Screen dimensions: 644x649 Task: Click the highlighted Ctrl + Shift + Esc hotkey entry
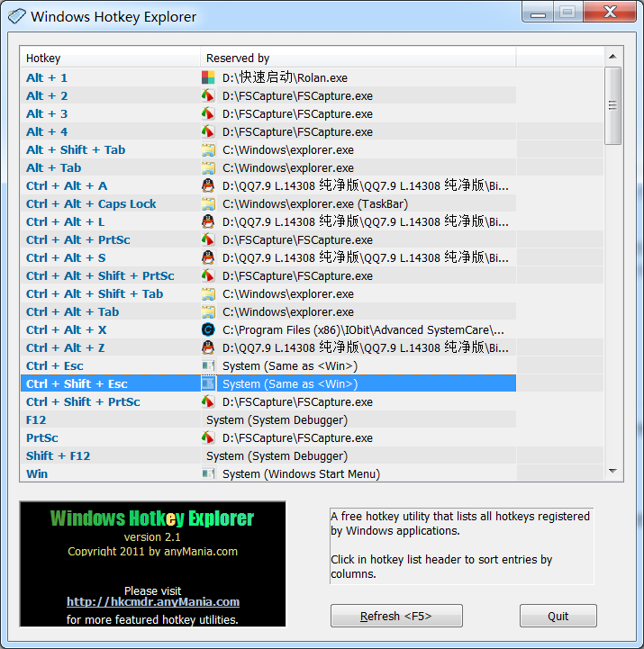(268, 383)
